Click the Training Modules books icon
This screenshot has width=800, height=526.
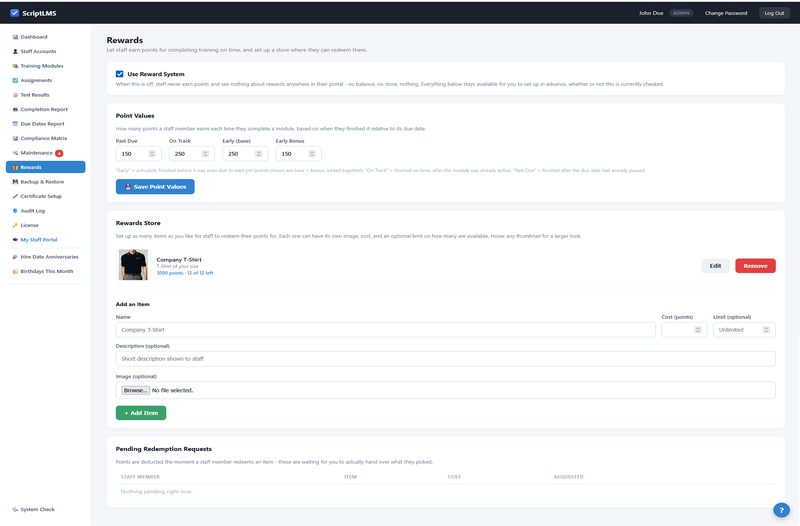coord(15,66)
